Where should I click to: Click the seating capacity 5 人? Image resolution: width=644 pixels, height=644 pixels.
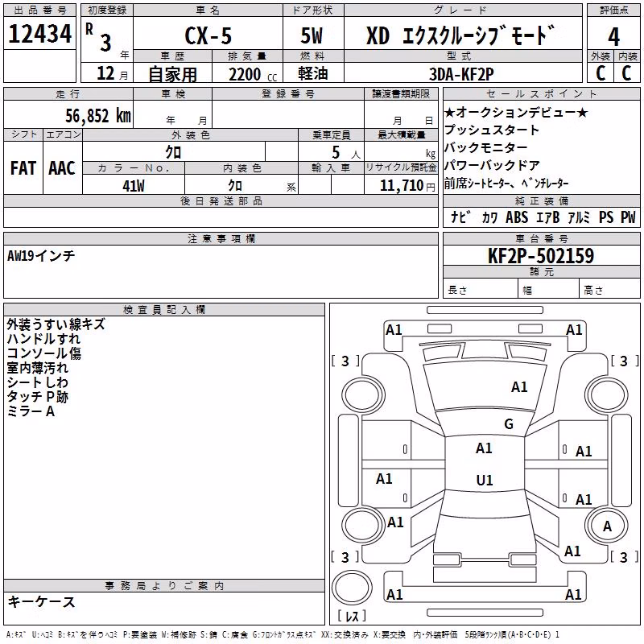(345, 153)
